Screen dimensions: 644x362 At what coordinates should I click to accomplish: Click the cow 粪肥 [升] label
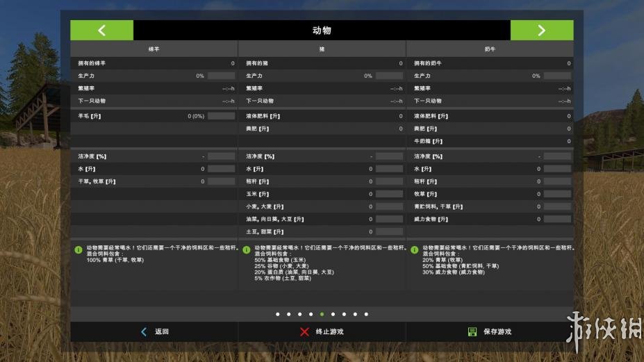click(x=425, y=129)
